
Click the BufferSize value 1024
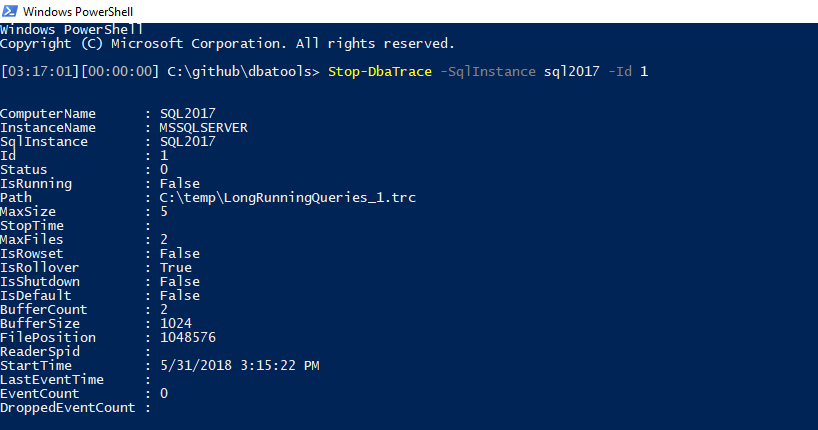coord(175,324)
